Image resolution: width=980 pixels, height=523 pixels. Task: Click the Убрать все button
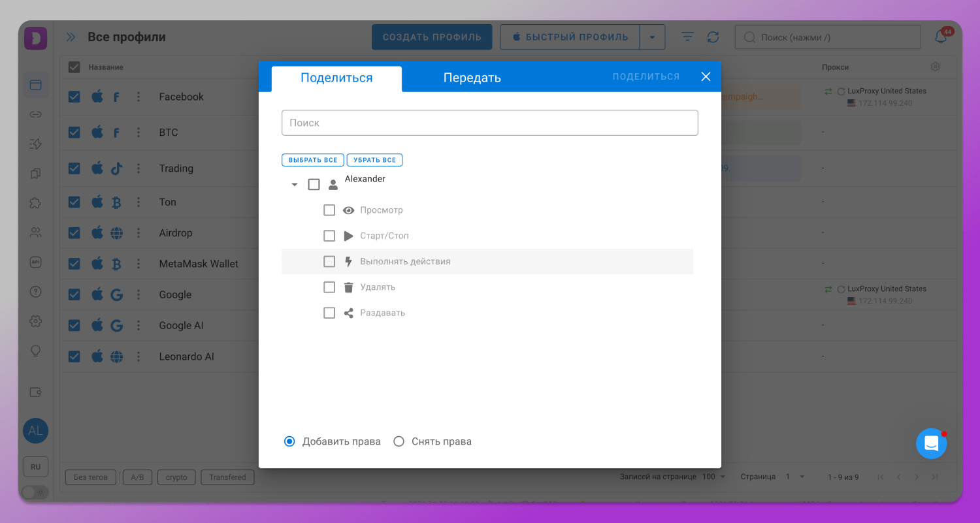(x=374, y=160)
